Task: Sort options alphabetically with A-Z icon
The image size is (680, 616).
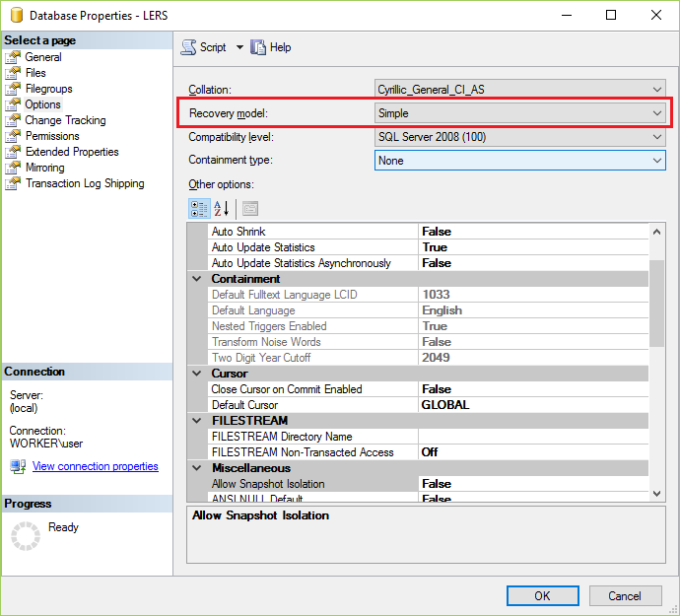Action: pyautogui.click(x=222, y=209)
